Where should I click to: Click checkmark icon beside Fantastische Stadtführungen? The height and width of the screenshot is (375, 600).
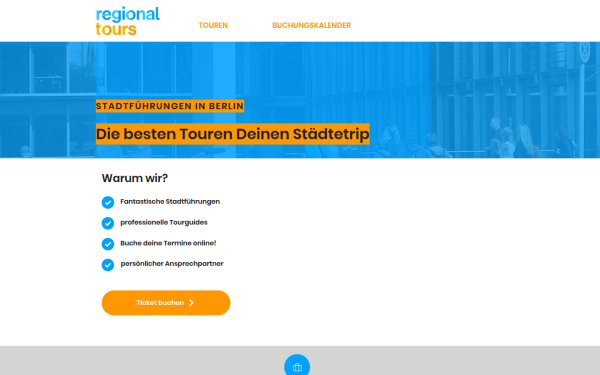108,202
